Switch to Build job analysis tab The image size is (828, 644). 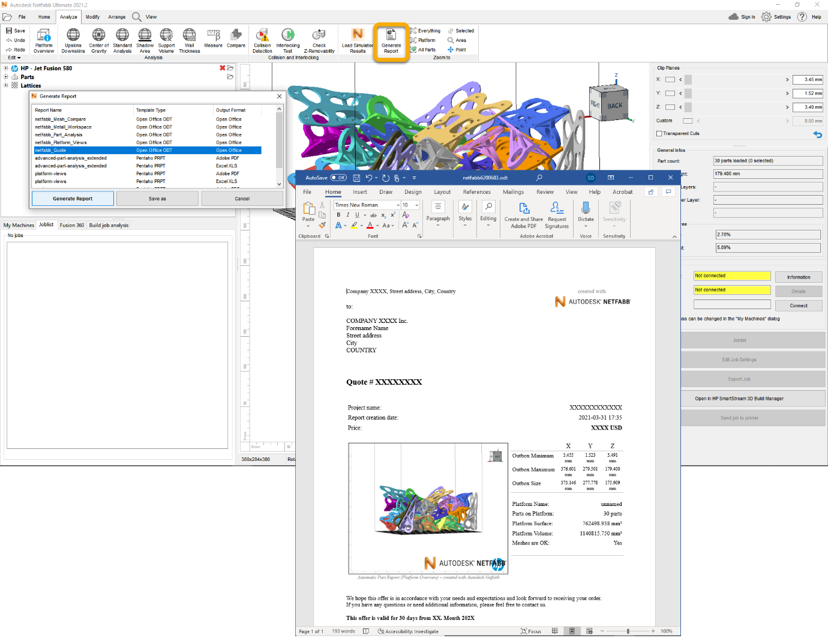click(x=109, y=226)
